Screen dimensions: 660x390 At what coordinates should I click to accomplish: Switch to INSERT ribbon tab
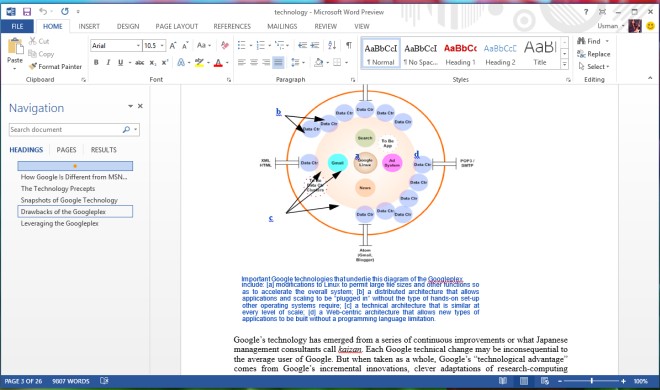(x=89, y=26)
